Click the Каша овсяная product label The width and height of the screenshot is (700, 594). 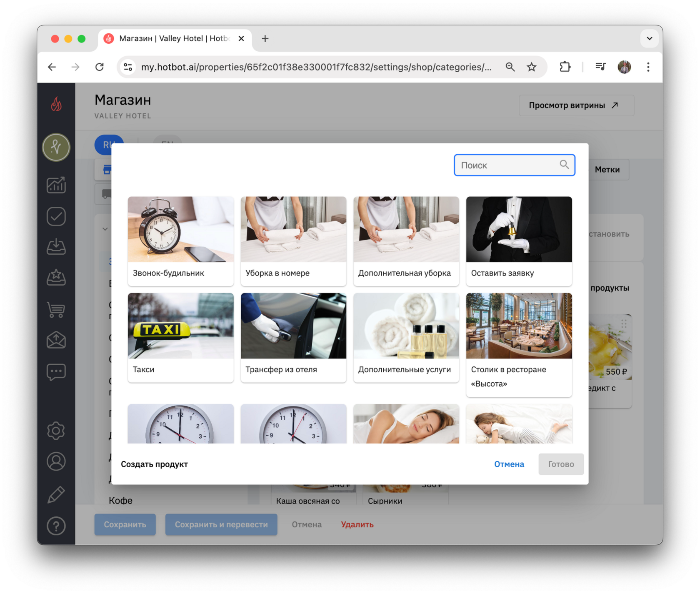click(308, 501)
